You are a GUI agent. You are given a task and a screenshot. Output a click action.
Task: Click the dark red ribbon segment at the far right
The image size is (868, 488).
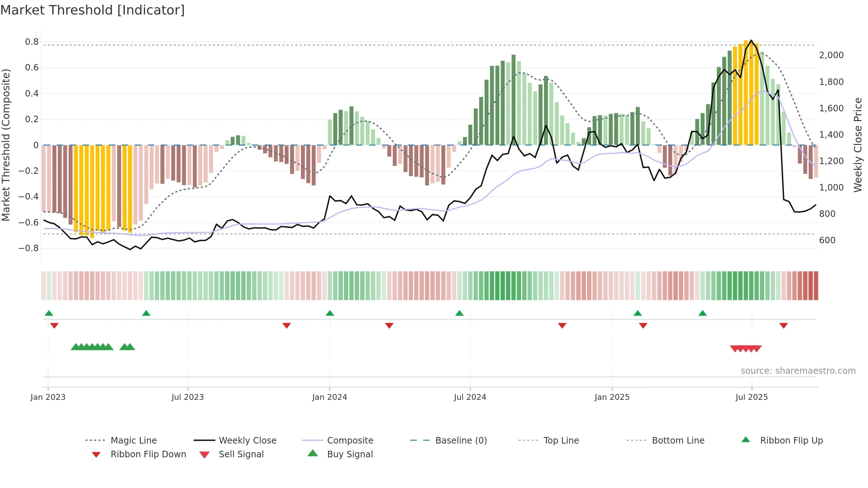pyautogui.click(x=816, y=286)
